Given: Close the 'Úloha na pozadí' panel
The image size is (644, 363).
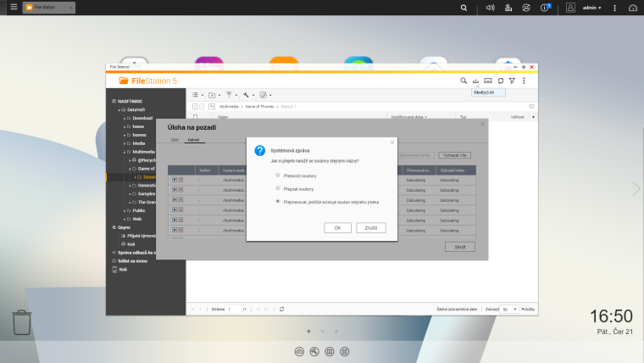Looking at the screenshot, I should pos(483,124).
